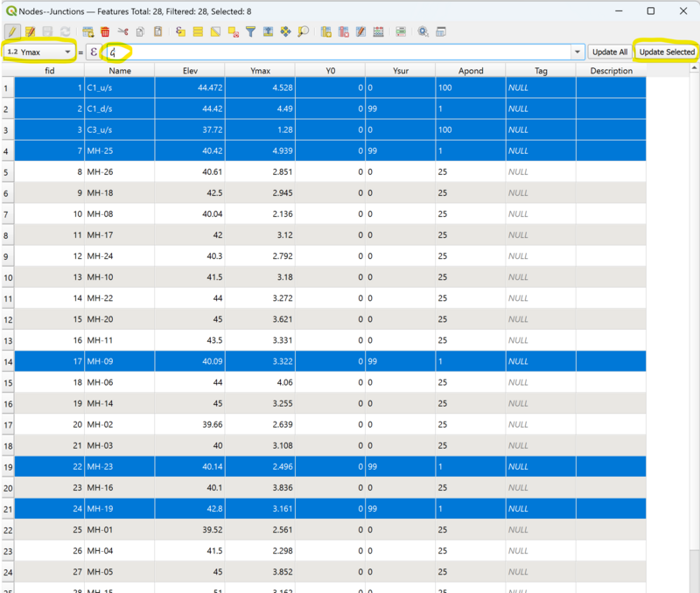
Task: Open select features by expression
Action: (x=180, y=31)
